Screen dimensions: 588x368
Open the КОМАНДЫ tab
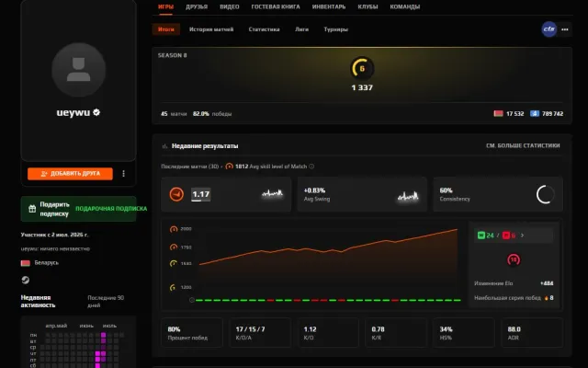tap(405, 6)
